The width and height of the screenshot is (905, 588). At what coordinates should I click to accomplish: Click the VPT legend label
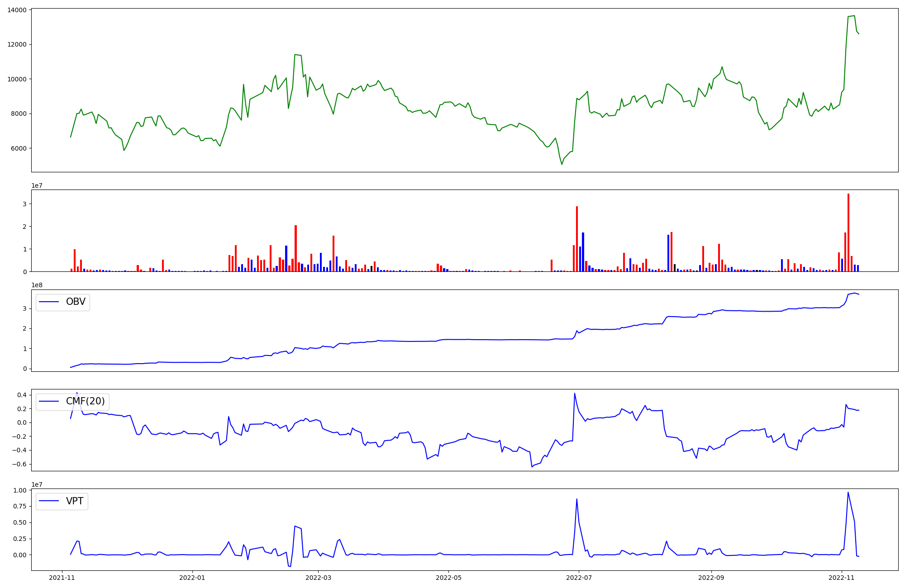click(x=75, y=501)
